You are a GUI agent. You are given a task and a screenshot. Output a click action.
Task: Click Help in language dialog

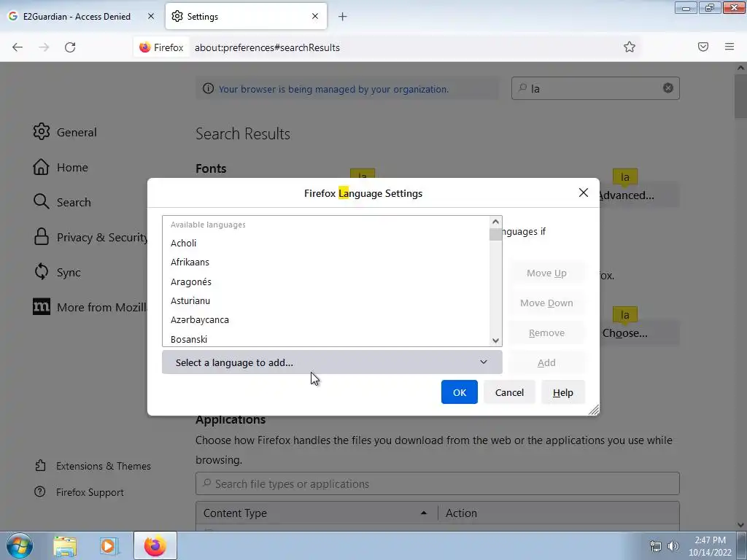point(562,392)
